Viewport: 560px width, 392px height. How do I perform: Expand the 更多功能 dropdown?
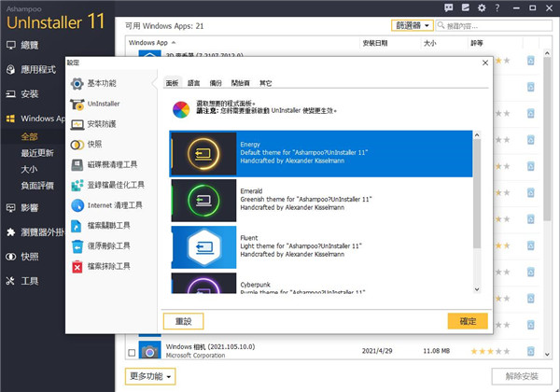pos(150,376)
